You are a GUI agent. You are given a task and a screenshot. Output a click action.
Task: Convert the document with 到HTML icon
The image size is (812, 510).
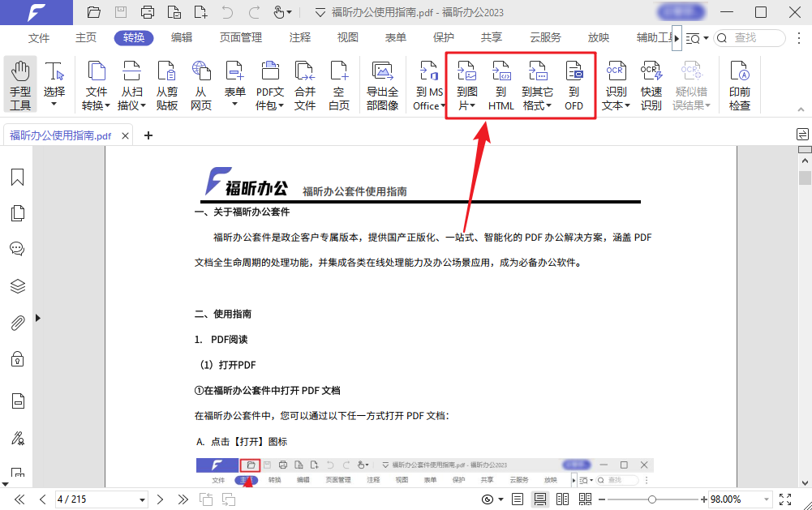(501, 84)
